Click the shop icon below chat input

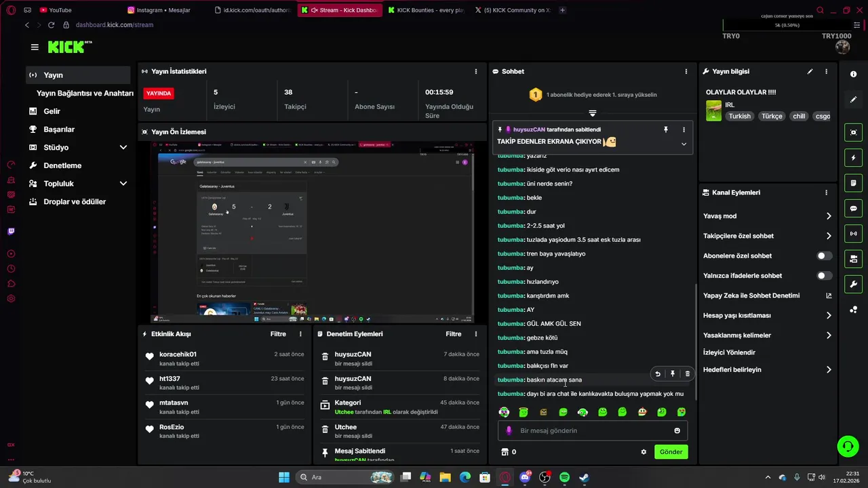point(505,451)
